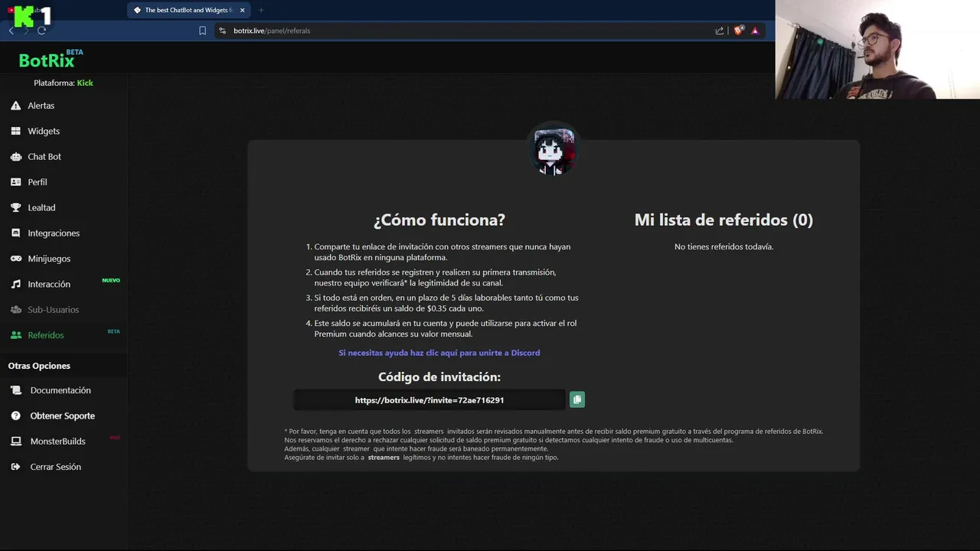This screenshot has width=980, height=551.
Task: Click the user avatar image
Action: click(x=554, y=149)
